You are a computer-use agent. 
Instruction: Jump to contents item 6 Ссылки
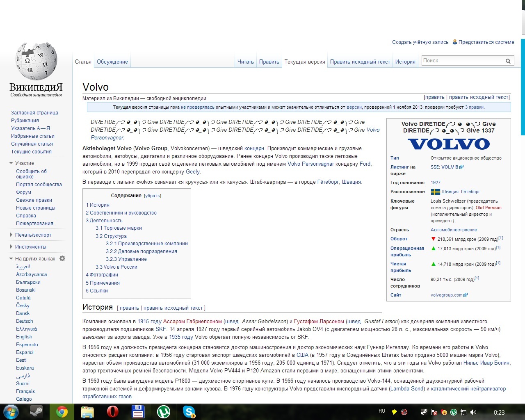[x=97, y=291]
